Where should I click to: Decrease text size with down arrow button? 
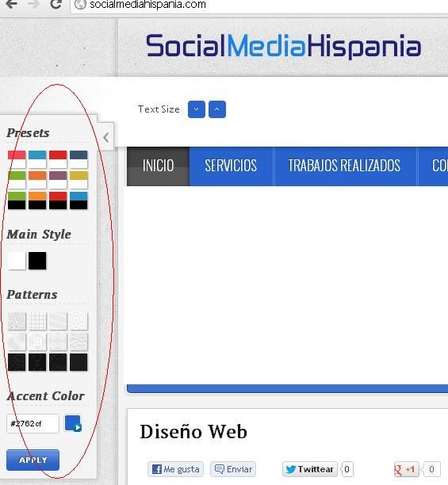click(197, 109)
